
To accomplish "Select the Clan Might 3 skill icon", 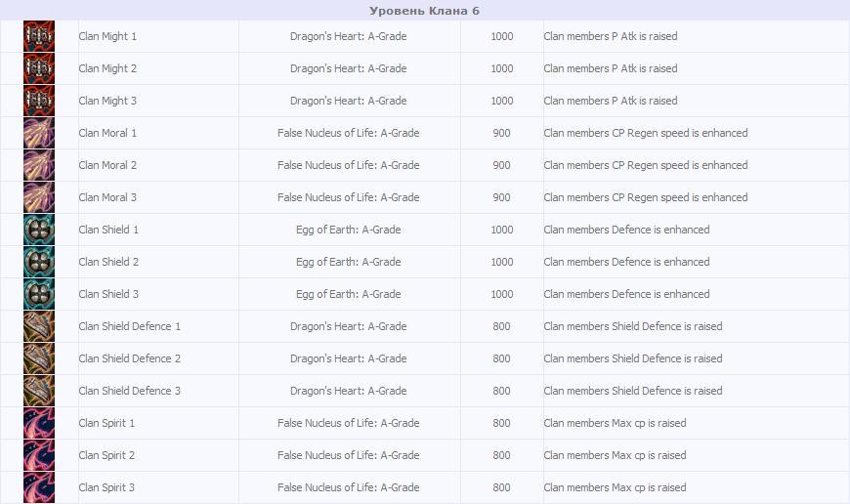I will coord(38,101).
